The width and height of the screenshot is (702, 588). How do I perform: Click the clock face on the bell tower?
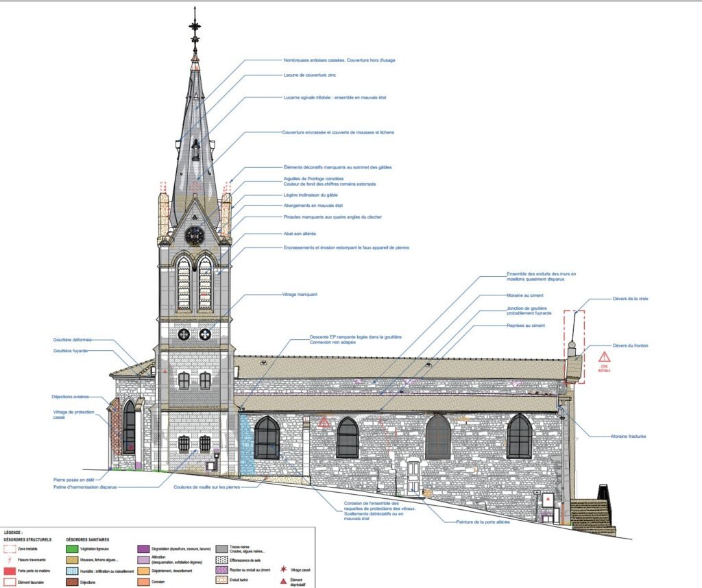[x=194, y=235]
